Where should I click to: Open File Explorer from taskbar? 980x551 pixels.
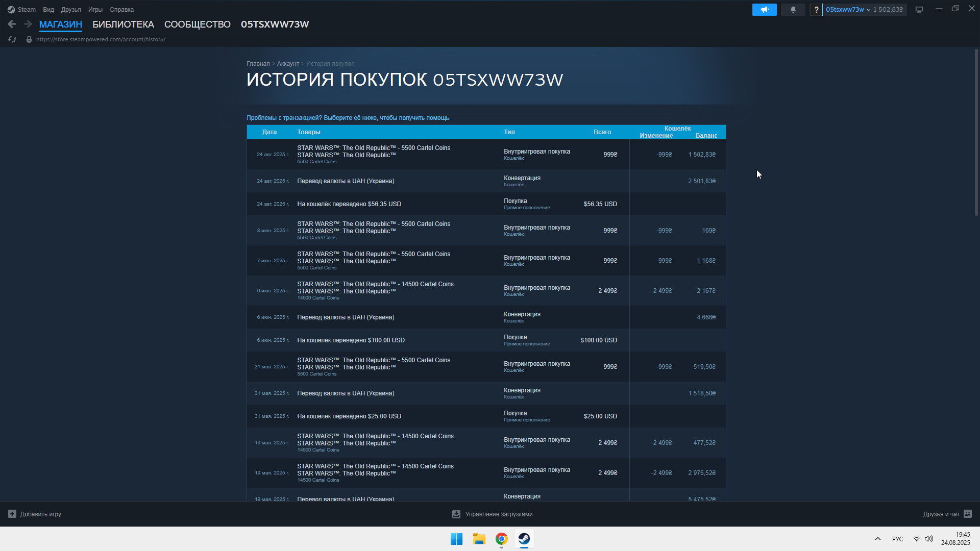point(479,539)
